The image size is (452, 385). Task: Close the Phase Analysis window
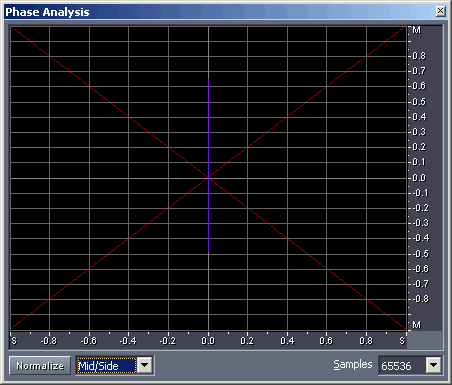coord(440,11)
